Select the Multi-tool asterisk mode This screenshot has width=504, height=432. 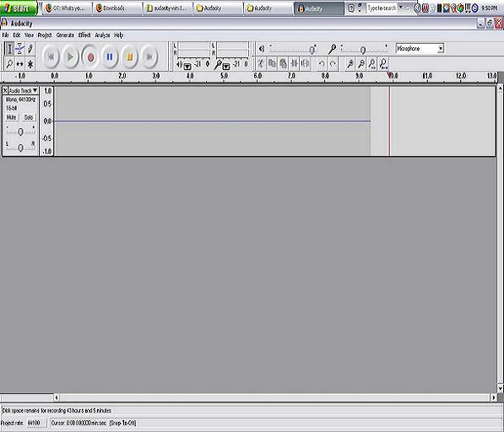(30, 64)
